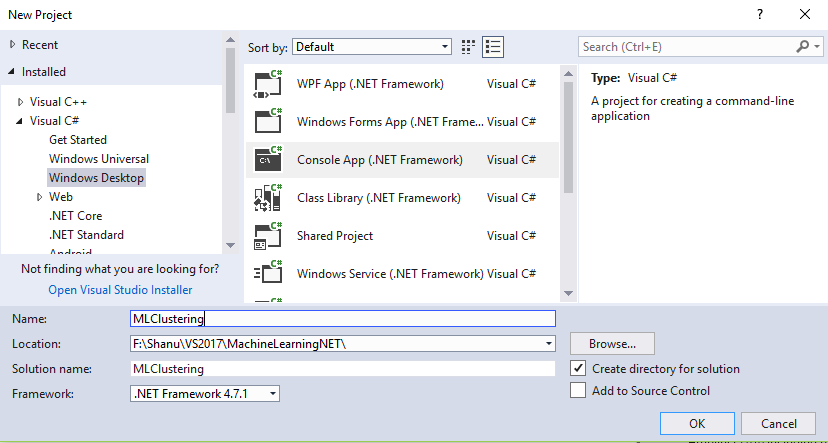Select Windows Service (.NET Framework) text

click(390, 274)
